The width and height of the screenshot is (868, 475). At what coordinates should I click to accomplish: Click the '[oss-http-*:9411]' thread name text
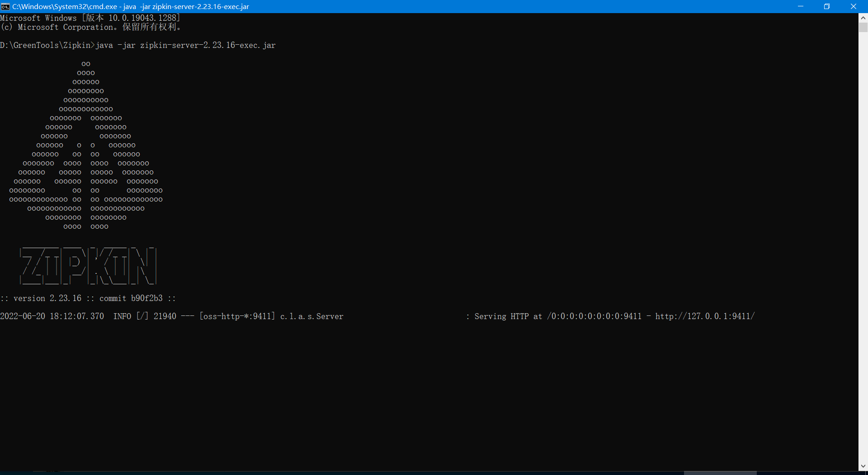point(237,316)
